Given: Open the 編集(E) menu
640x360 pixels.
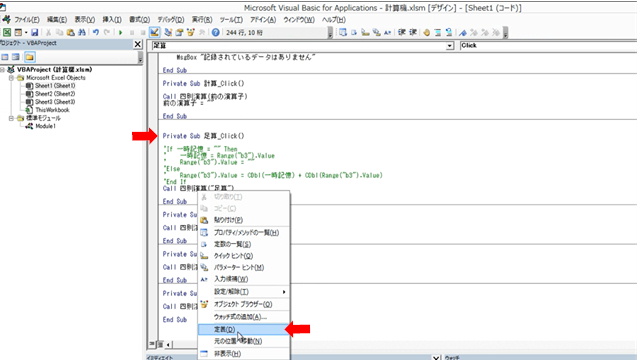Looking at the screenshot, I should (x=56, y=20).
